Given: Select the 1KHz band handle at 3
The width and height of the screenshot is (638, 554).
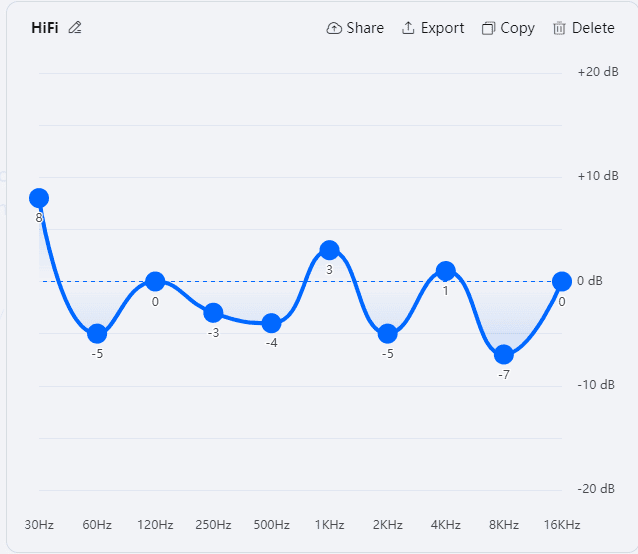Looking at the screenshot, I should [x=330, y=250].
